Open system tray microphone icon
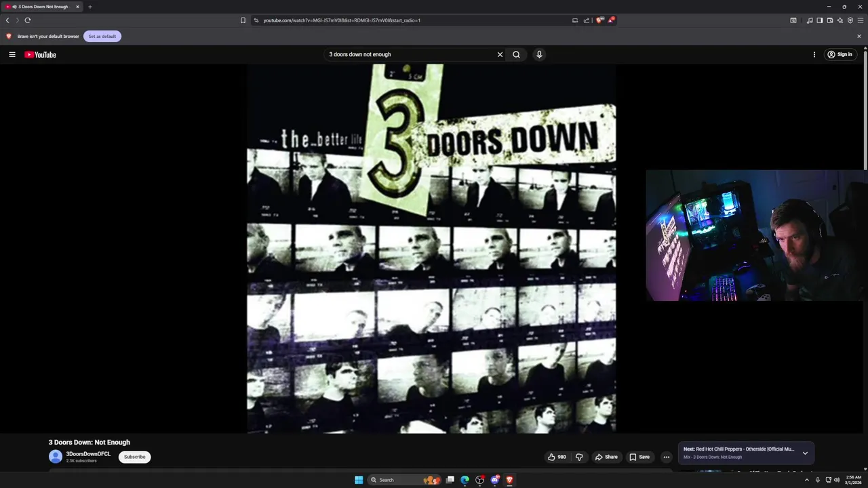868x488 pixels. (817, 480)
